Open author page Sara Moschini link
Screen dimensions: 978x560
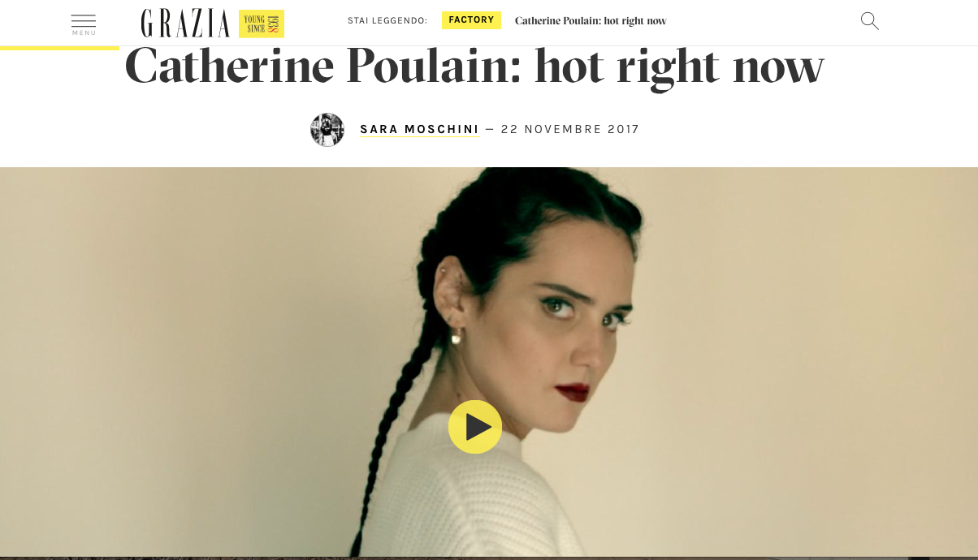point(420,130)
